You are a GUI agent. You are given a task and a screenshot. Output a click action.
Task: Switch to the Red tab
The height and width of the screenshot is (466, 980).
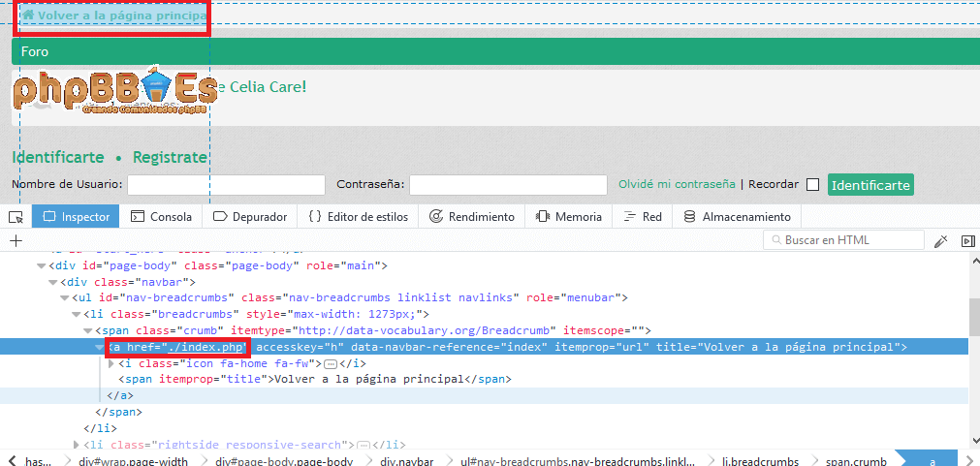[643, 217]
